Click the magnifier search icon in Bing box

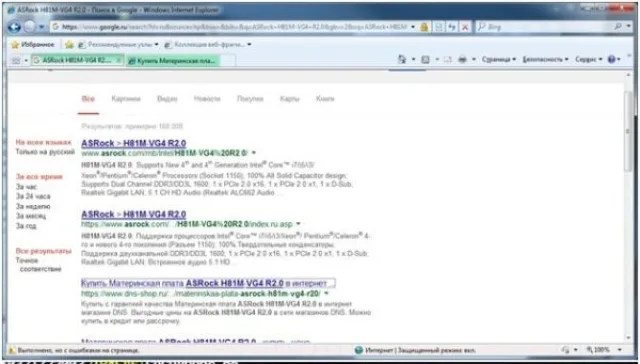tap(618, 27)
